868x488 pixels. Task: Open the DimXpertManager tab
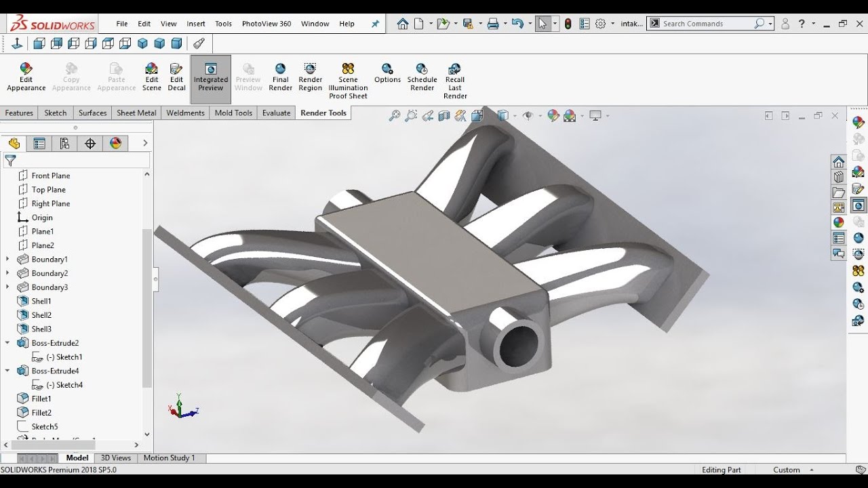coord(90,143)
